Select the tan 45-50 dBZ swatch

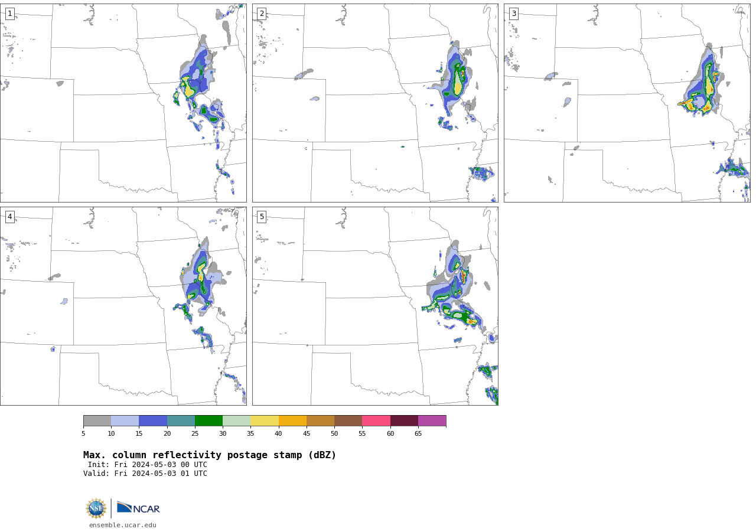click(x=320, y=420)
